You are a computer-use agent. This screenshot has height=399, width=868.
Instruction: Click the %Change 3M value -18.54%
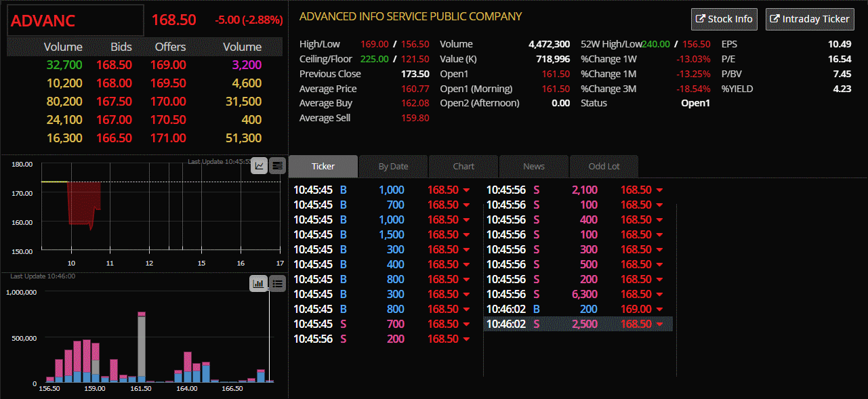(x=693, y=89)
